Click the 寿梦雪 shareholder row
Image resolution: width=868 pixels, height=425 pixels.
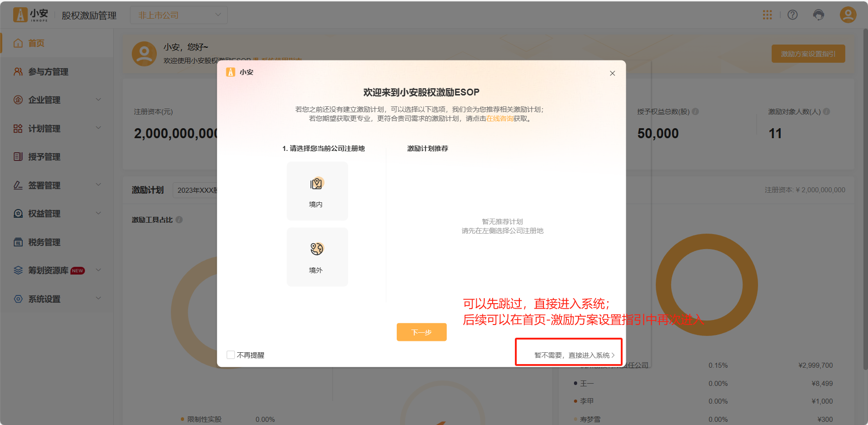(x=703, y=420)
